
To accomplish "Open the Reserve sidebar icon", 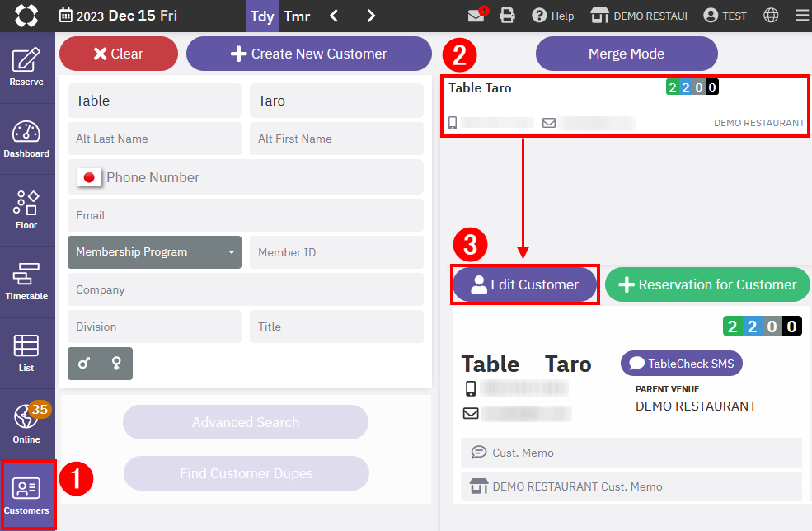I will click(26, 67).
